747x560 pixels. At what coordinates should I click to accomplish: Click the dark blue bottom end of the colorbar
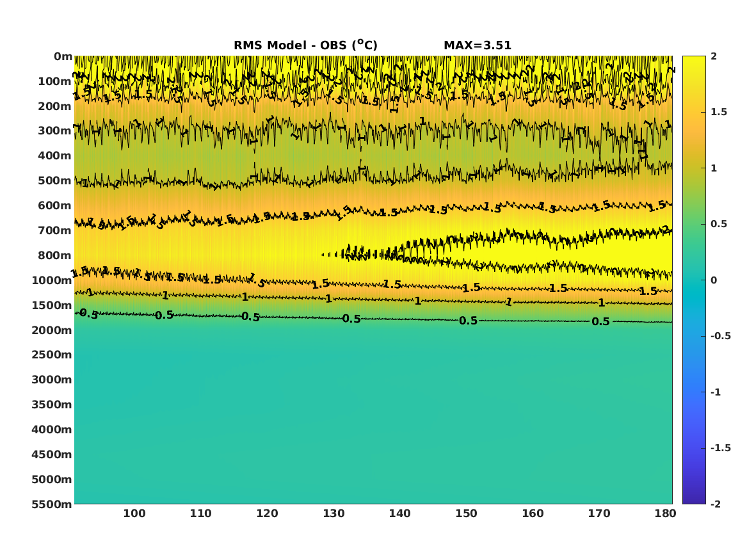tap(694, 498)
